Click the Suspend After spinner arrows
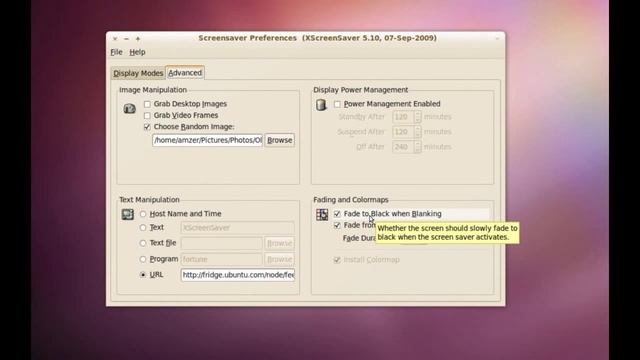Screen dimensions: 640x360 click(417, 132)
